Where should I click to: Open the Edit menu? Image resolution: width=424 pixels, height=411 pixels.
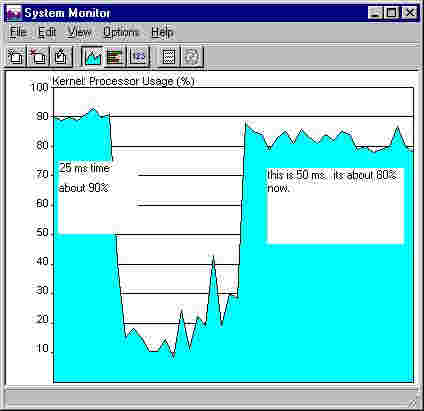(47, 32)
